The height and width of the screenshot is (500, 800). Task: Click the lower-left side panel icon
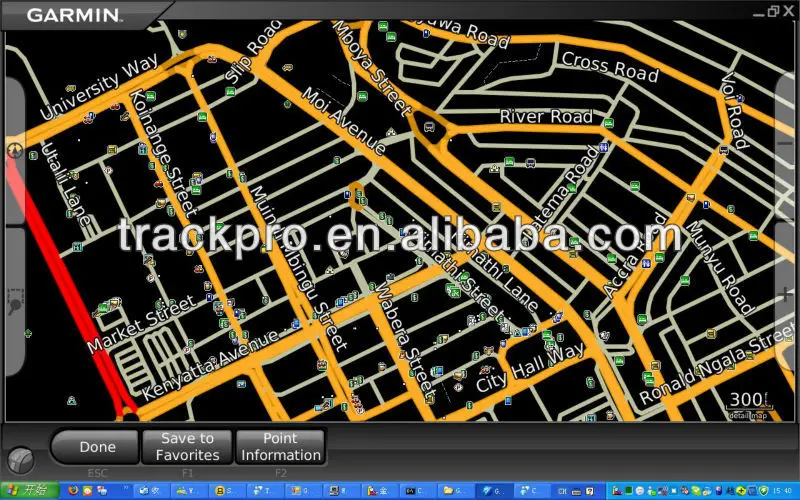[x=15, y=300]
